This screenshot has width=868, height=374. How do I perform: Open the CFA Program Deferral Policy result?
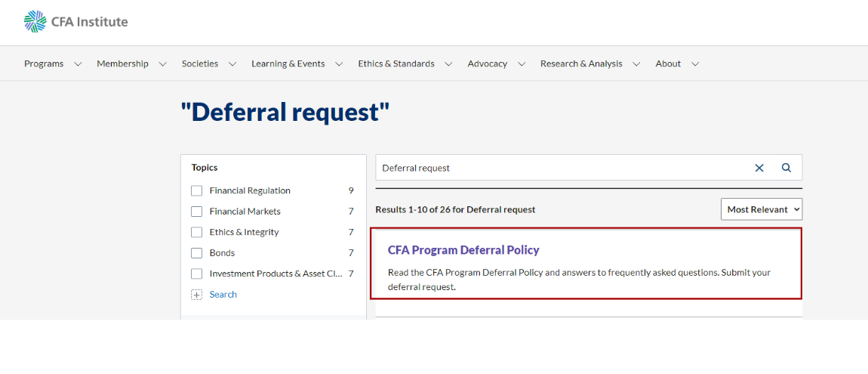[x=463, y=250]
